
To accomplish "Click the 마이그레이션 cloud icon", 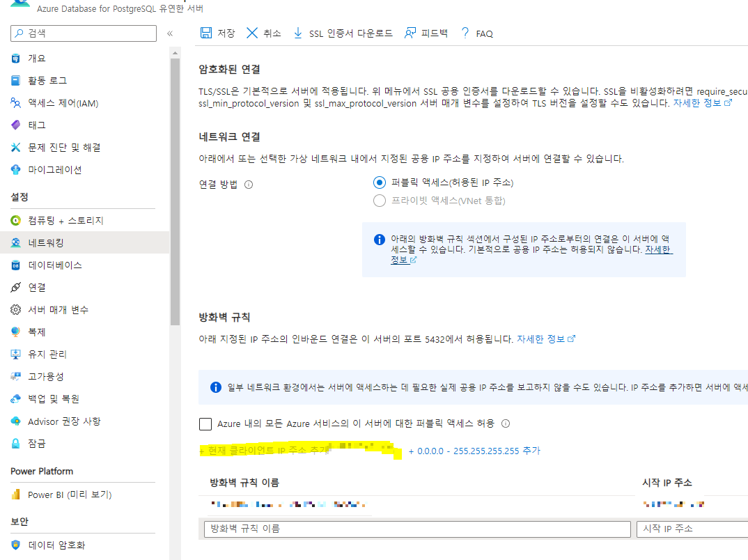I will (16, 170).
